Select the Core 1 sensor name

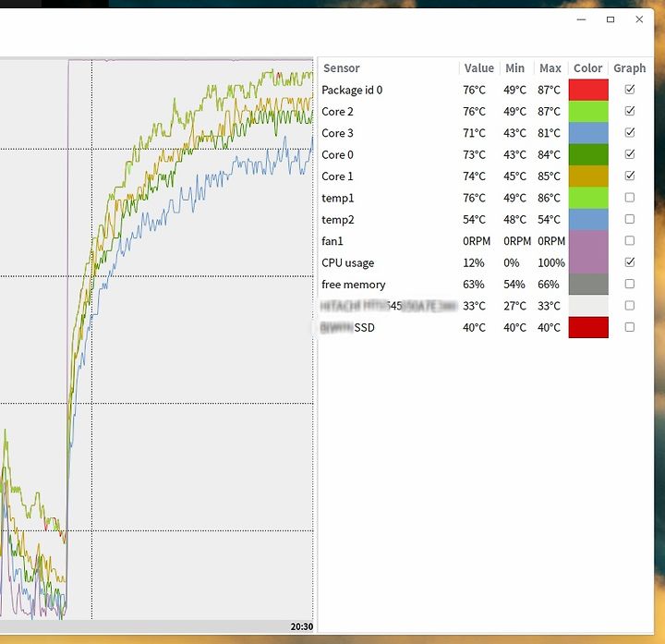tap(337, 176)
